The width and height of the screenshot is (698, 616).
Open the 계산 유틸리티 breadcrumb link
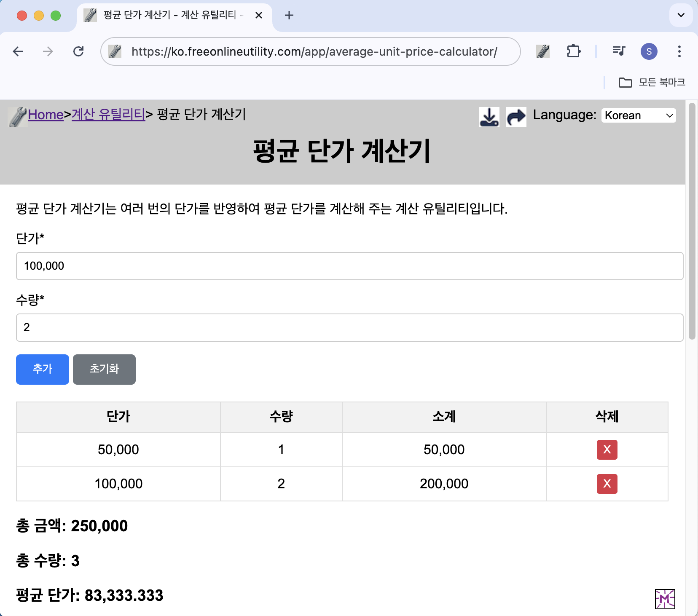(108, 115)
